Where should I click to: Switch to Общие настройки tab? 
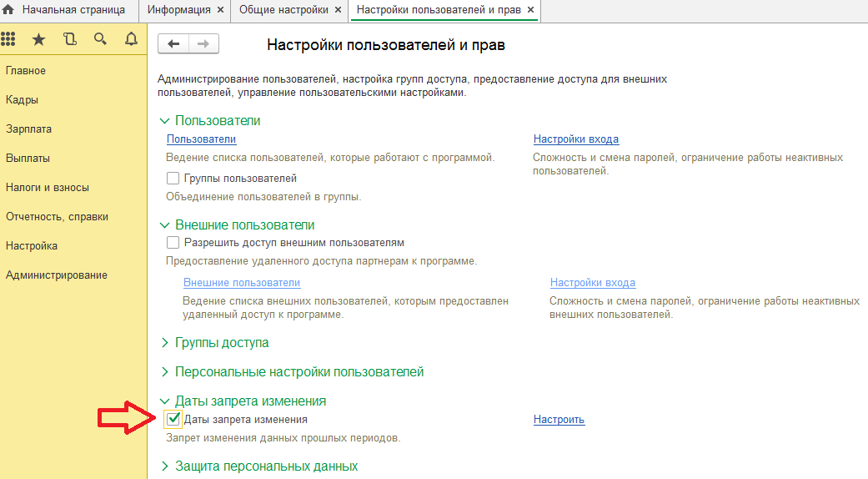[283, 10]
